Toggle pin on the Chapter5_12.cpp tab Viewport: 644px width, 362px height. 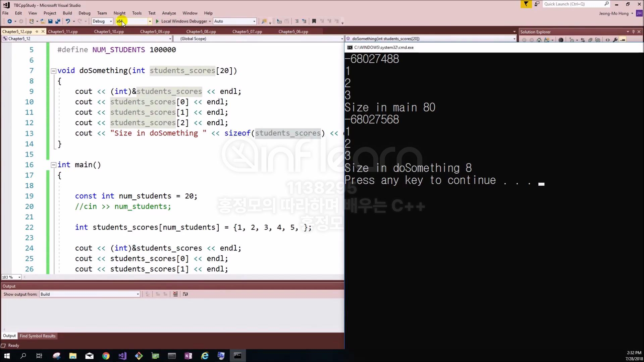37,32
